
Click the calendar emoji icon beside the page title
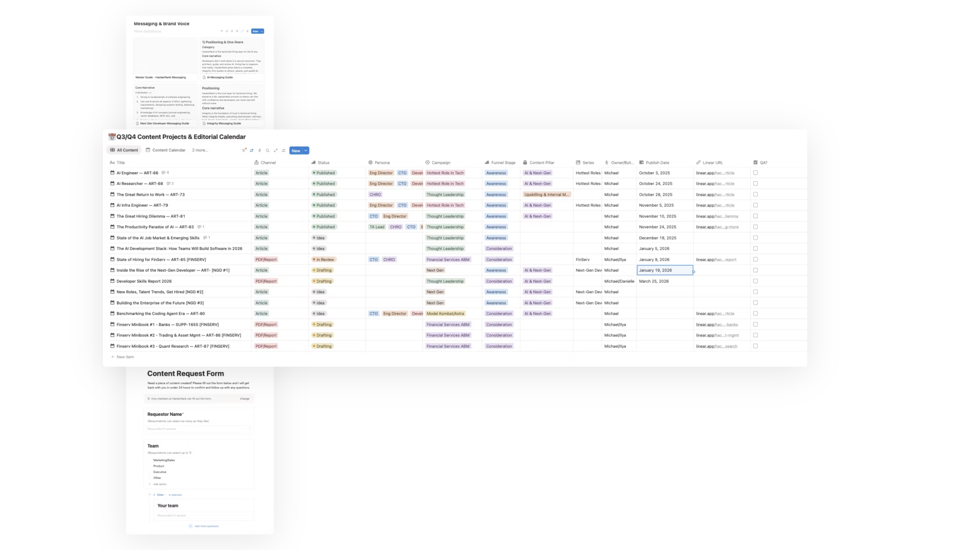pyautogui.click(x=112, y=137)
